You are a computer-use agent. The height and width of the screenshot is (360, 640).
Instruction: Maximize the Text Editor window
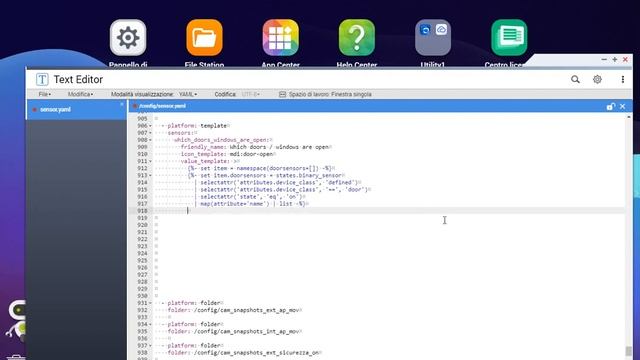(615, 60)
